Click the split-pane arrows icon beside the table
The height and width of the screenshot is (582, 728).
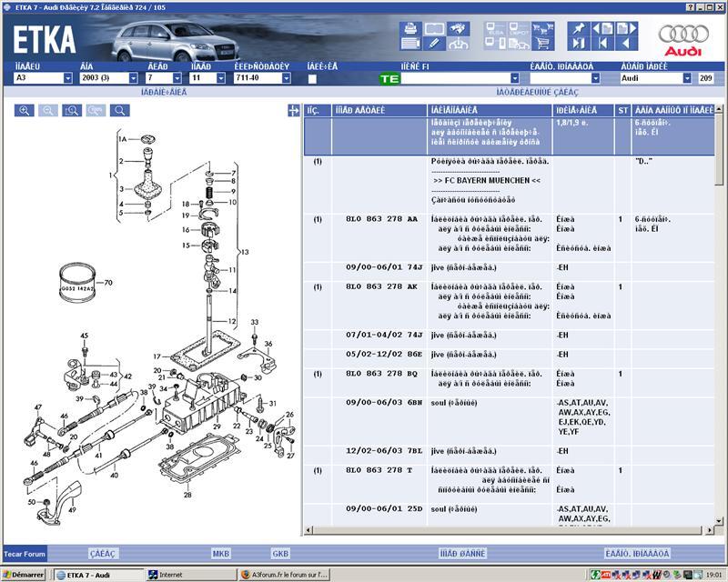[x=293, y=110]
